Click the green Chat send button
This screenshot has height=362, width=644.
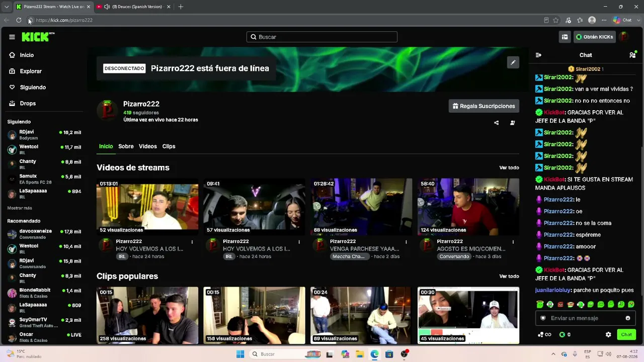point(626,334)
